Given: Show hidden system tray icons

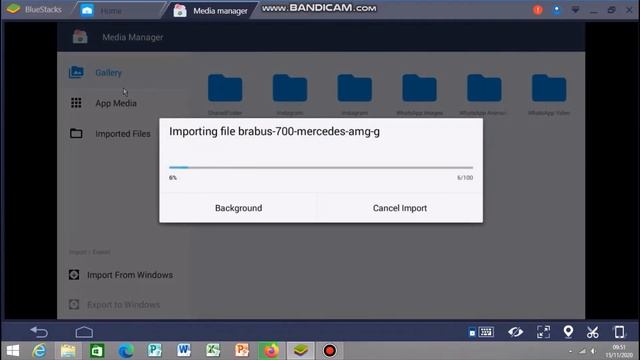Looking at the screenshot, I should pyautogui.click(x=570, y=351).
